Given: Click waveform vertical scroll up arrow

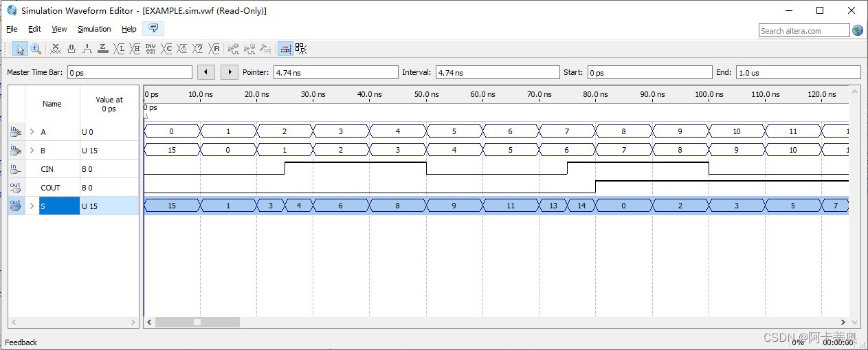Looking at the screenshot, I should coord(855,91).
